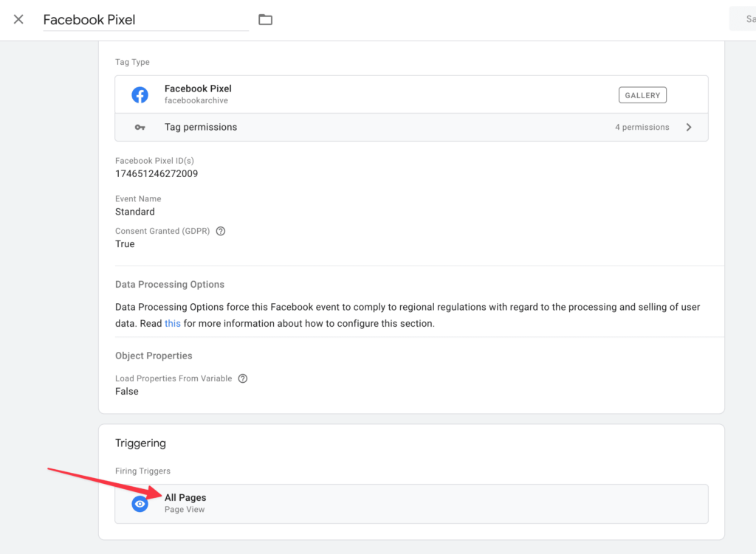This screenshot has width=756, height=554.
Task: Click the key icon next to Tag permissions
Action: (140, 127)
